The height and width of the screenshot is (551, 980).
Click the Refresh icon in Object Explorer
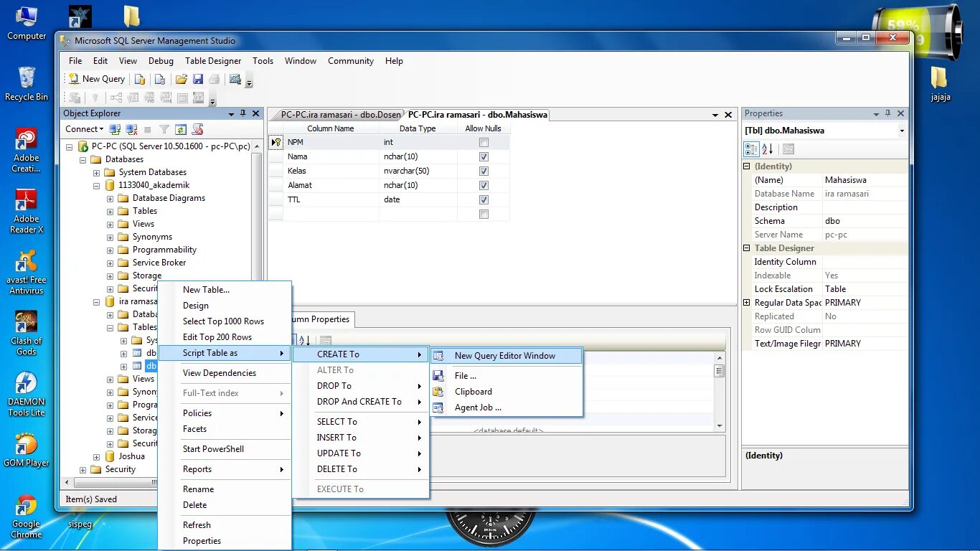point(181,129)
